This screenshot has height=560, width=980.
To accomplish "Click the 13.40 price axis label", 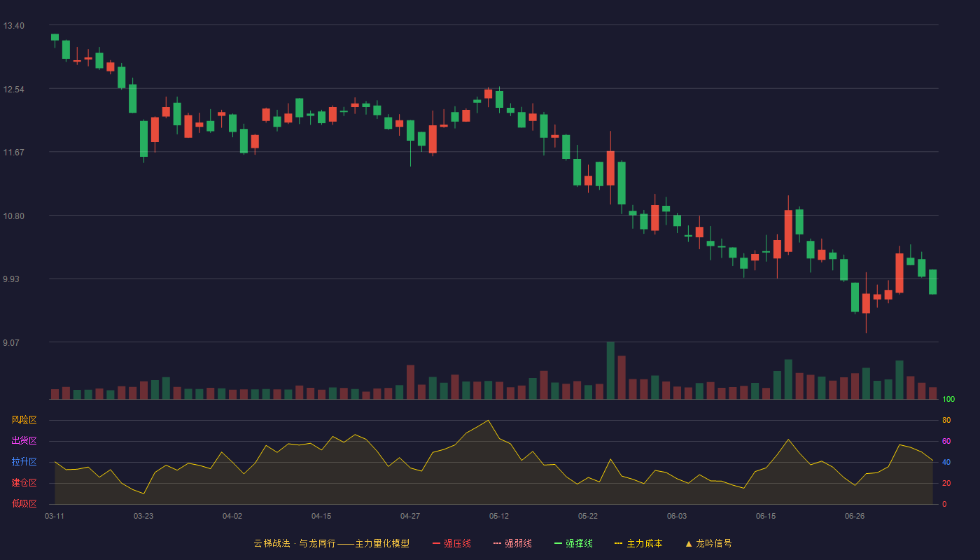I will pos(13,26).
